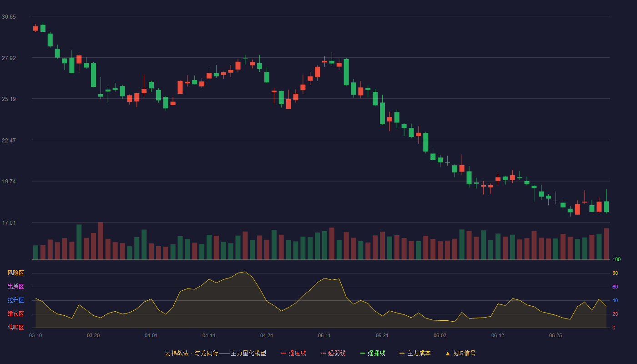Hide the 强撑线 series via its label
637x364 pixels.
tap(376, 353)
